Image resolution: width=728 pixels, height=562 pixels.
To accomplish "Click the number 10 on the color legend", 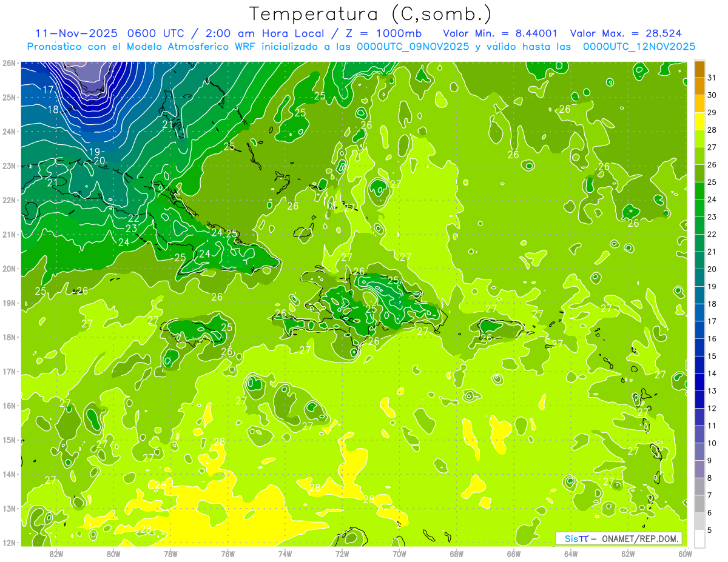I will [713, 443].
